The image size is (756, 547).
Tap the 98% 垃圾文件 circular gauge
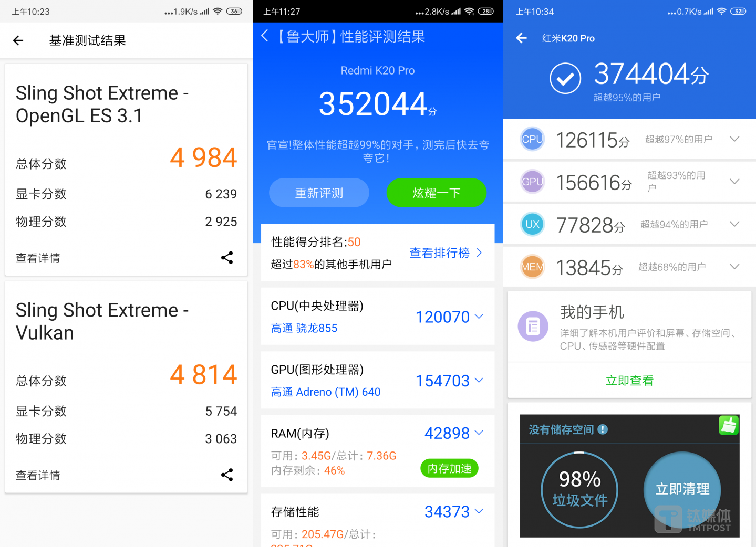[579, 490]
